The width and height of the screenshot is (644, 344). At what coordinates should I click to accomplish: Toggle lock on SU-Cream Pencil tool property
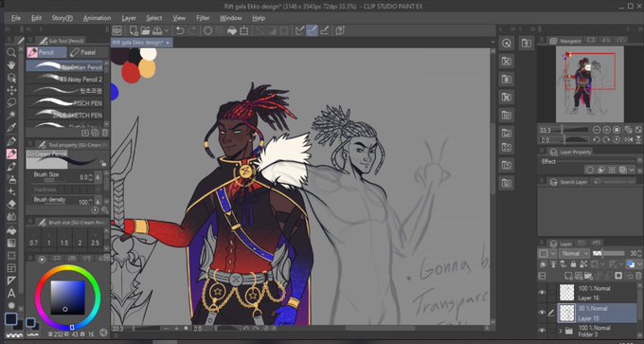[103, 164]
